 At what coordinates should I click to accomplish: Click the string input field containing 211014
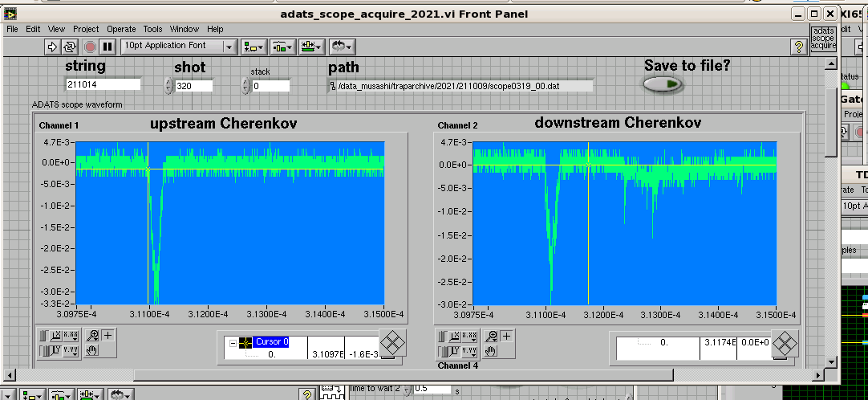[x=103, y=84]
